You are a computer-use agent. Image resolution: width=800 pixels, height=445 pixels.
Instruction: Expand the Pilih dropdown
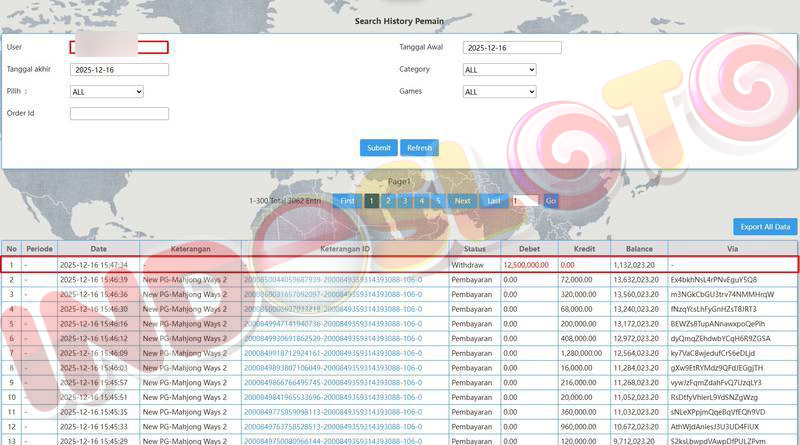click(x=106, y=92)
